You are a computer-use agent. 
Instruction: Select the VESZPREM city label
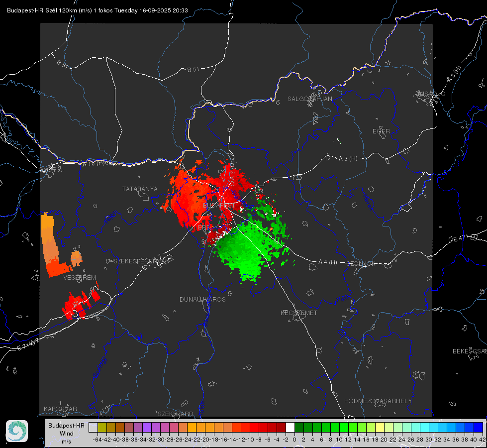click(80, 278)
